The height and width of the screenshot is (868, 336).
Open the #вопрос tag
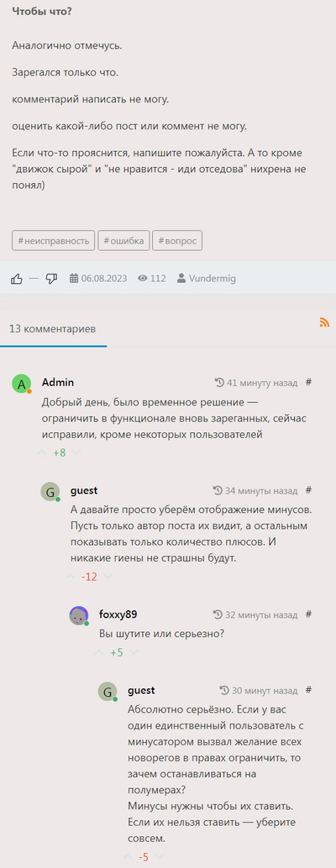click(177, 241)
